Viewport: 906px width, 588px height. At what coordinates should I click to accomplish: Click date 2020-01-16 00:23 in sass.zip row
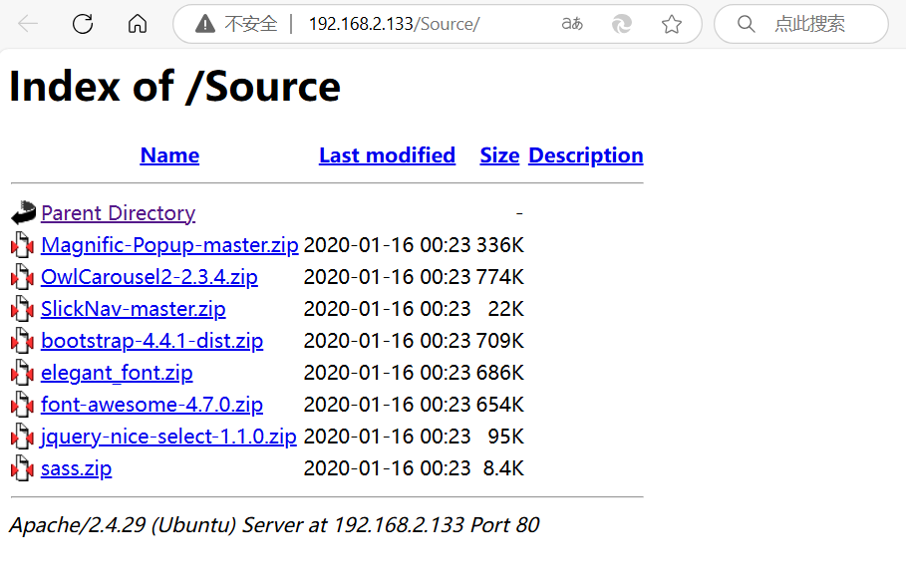pyautogui.click(x=387, y=467)
